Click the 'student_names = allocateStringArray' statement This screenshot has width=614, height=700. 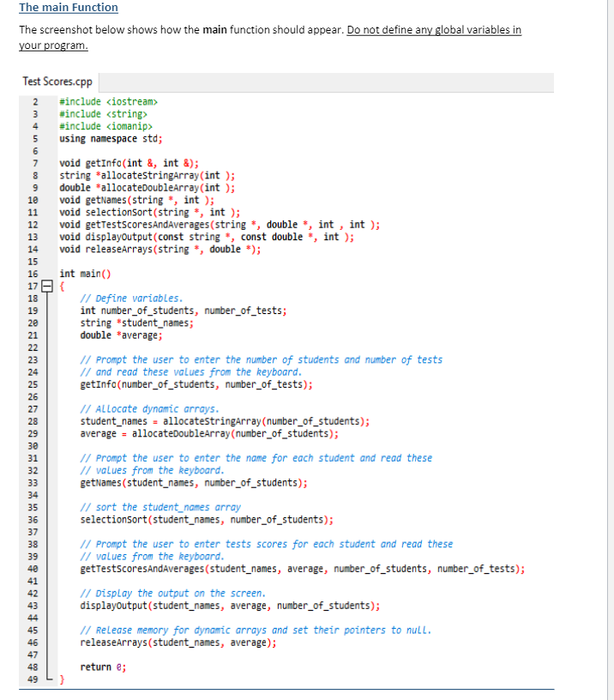225,421
